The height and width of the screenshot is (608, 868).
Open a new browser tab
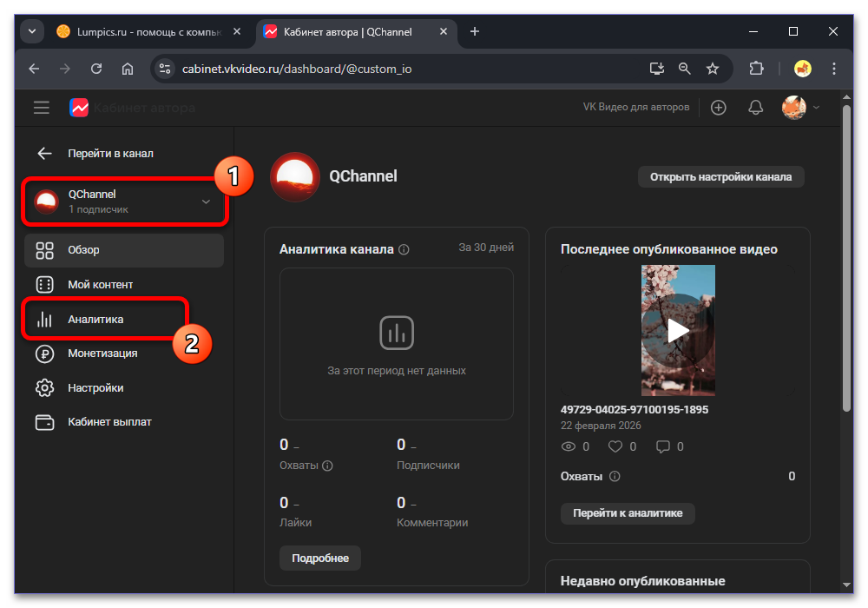[x=475, y=31]
